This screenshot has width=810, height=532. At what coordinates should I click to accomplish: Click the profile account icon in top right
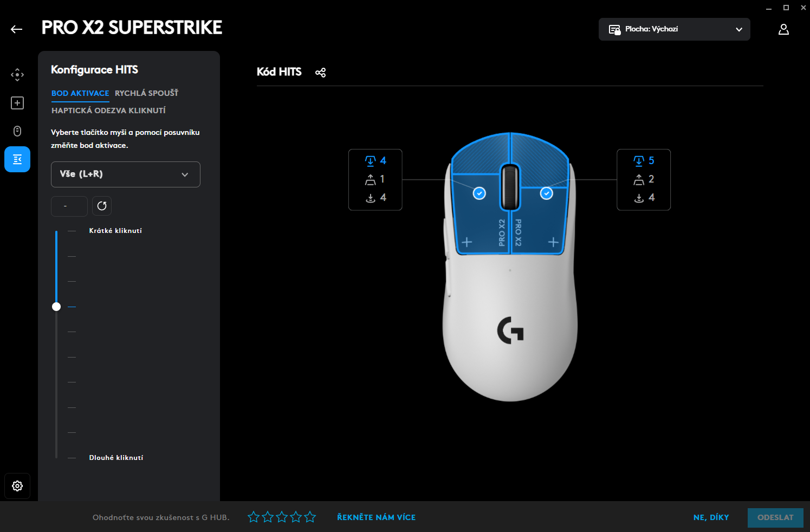click(x=783, y=29)
